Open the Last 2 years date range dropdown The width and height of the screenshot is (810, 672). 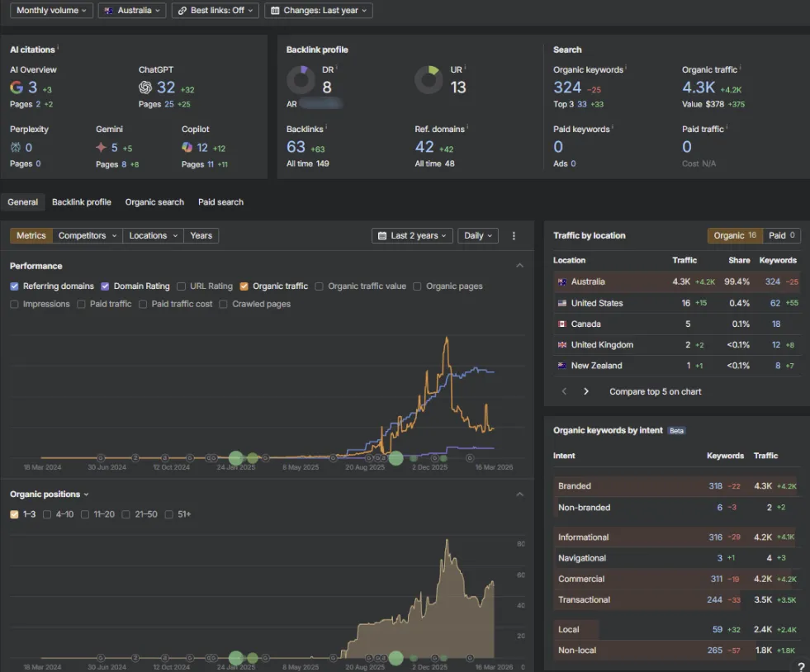(x=412, y=235)
